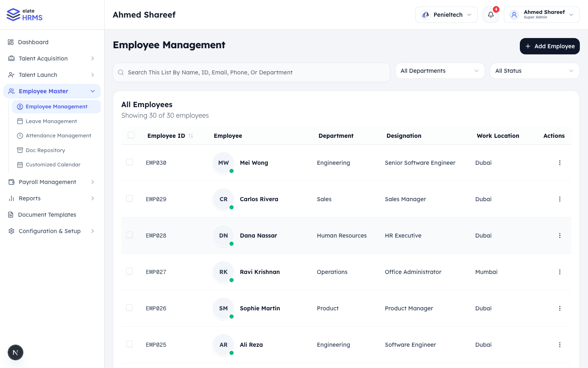The width and height of the screenshot is (588, 368).
Task: Select the Leave Management calendar icon
Action: [19, 121]
